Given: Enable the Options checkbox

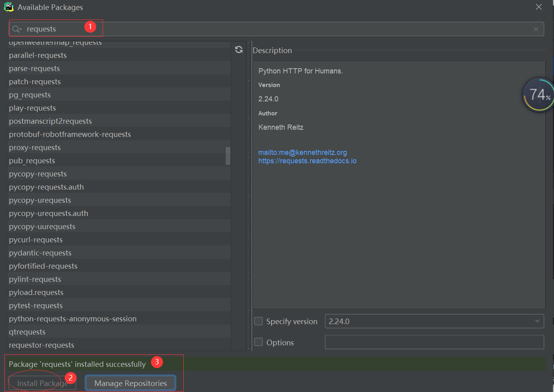Looking at the screenshot, I should pos(258,342).
